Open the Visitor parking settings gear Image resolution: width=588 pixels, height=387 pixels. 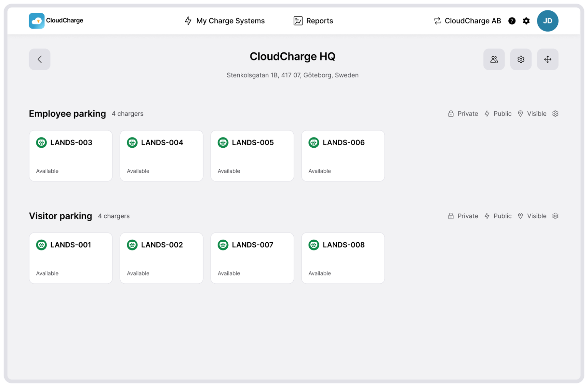coord(555,216)
